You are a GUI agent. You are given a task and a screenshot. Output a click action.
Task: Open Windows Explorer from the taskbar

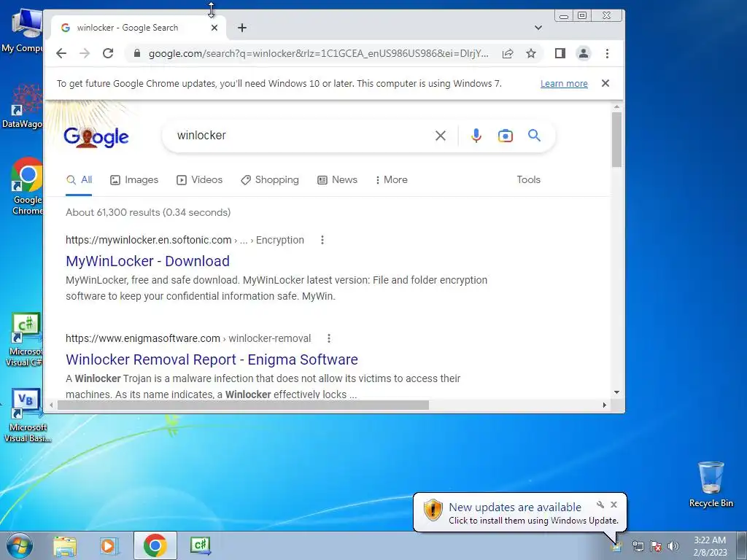(65, 545)
